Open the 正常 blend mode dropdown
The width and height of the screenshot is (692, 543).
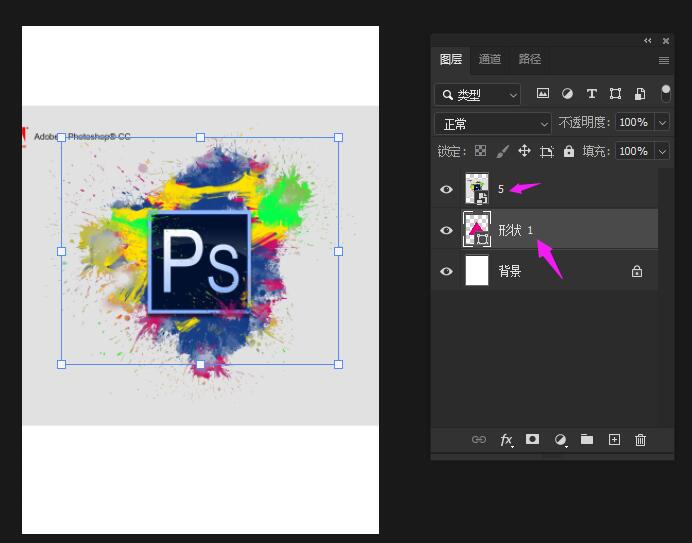[x=493, y=124]
